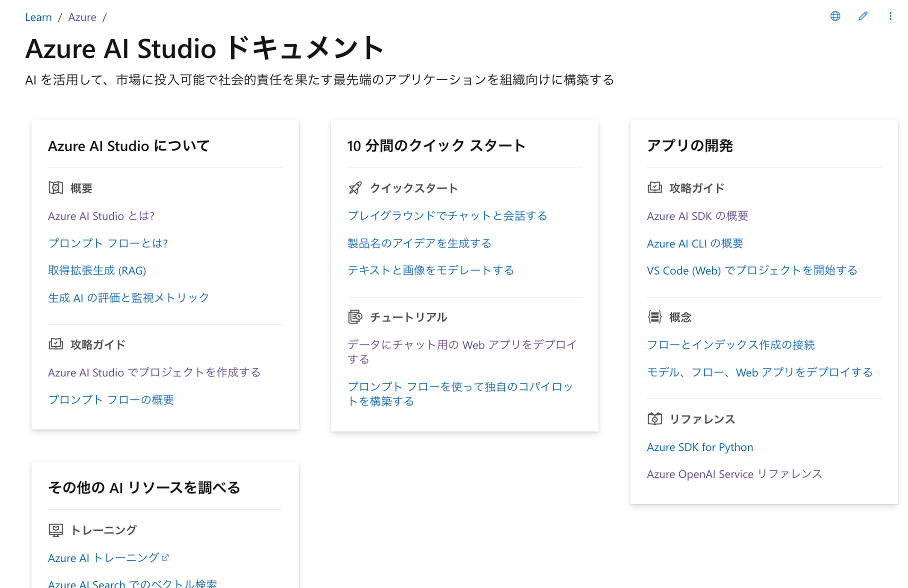The width and height of the screenshot is (908, 588).
Task: Click the training icon beside トレーニング
Action: (x=55, y=530)
